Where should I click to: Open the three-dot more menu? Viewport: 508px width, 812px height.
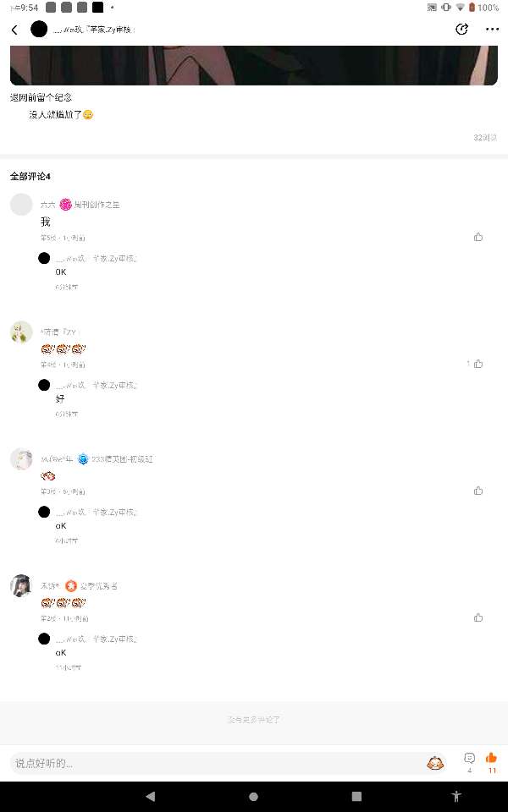492,30
